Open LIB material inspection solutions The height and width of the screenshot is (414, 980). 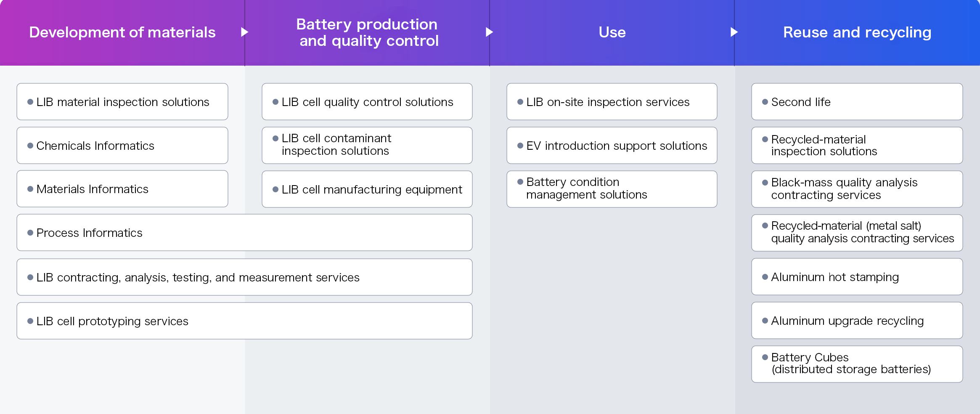point(122,102)
